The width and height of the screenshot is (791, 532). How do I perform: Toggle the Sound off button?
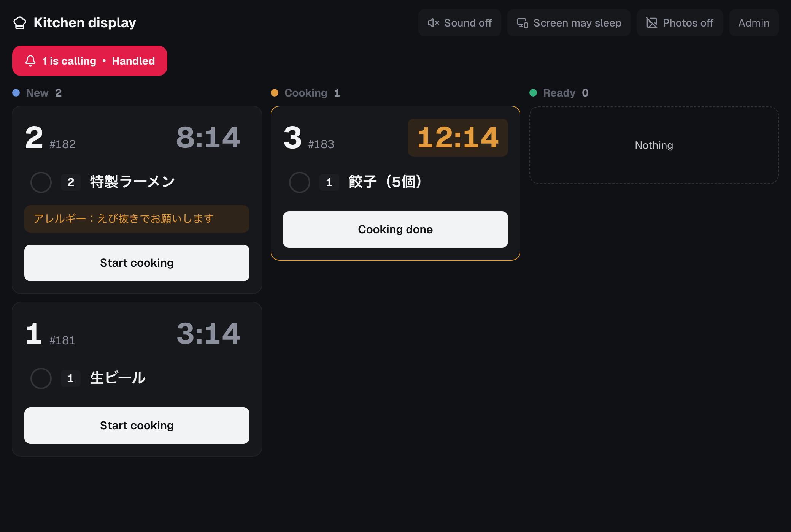point(460,23)
